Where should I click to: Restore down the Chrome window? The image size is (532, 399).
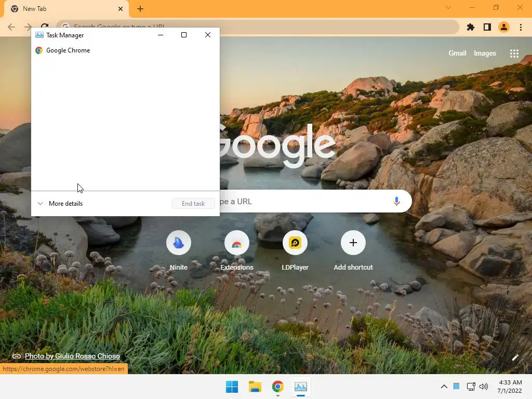[496, 7]
